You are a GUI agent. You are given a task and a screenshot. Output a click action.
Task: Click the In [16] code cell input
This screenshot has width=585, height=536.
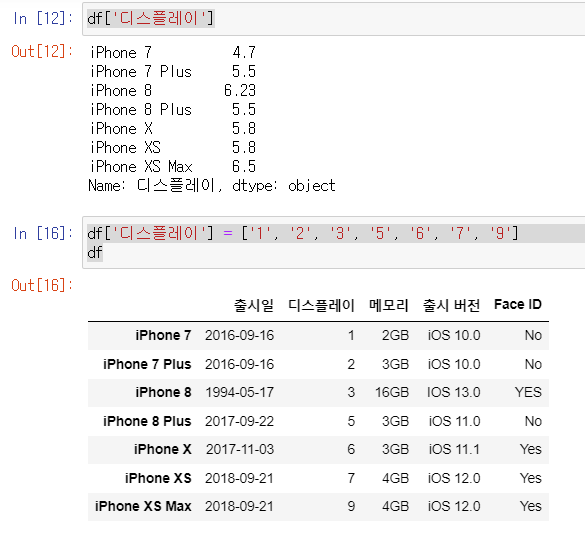click(x=334, y=242)
